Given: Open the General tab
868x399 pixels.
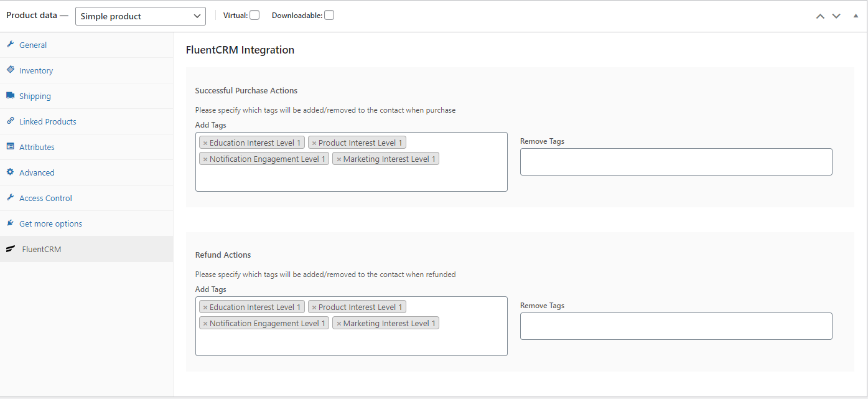Looking at the screenshot, I should click(x=86, y=45).
